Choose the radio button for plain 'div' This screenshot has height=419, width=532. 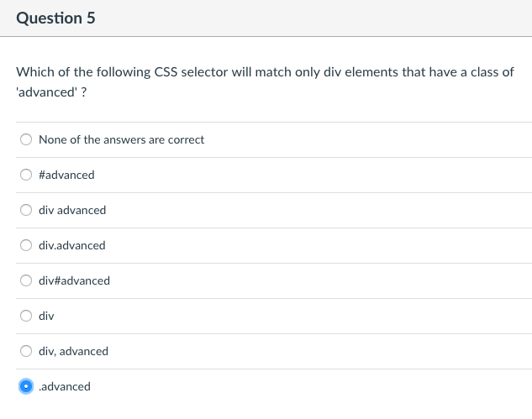tap(27, 316)
